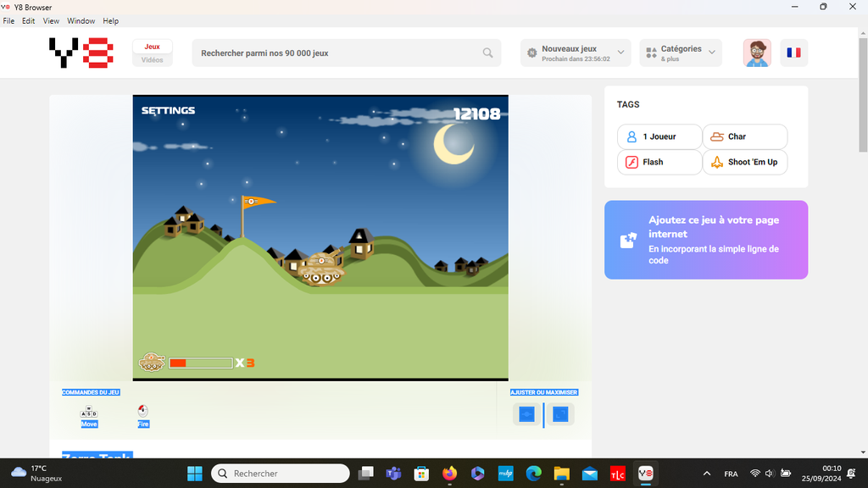
Task: Open Firefox from the taskbar
Action: (449, 474)
